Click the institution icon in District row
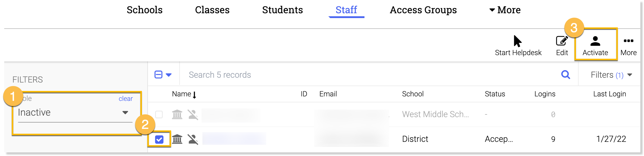Image resolution: width=644 pixels, height=156 pixels. tap(177, 139)
